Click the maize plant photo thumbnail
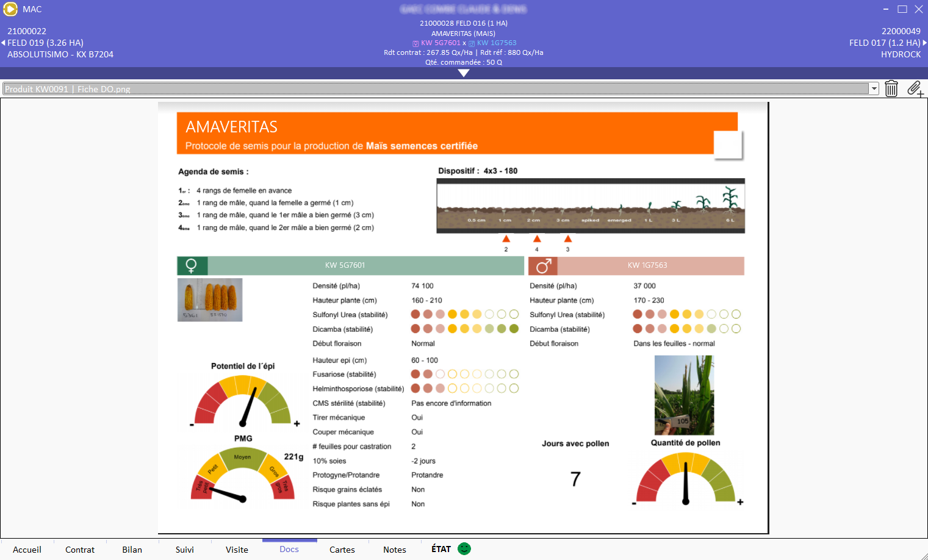 (684, 395)
